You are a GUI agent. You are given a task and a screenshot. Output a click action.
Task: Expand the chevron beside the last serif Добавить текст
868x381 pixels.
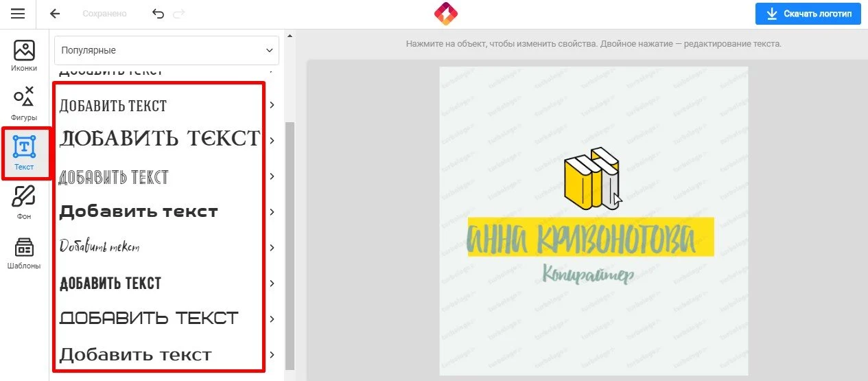click(x=272, y=354)
